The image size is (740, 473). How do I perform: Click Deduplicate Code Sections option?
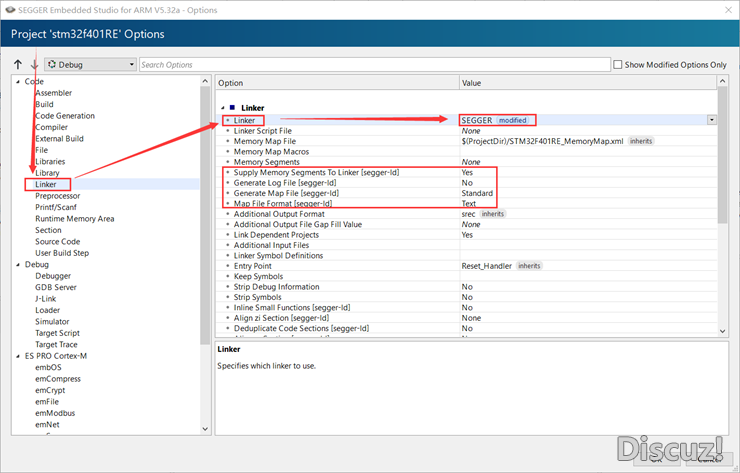point(301,328)
